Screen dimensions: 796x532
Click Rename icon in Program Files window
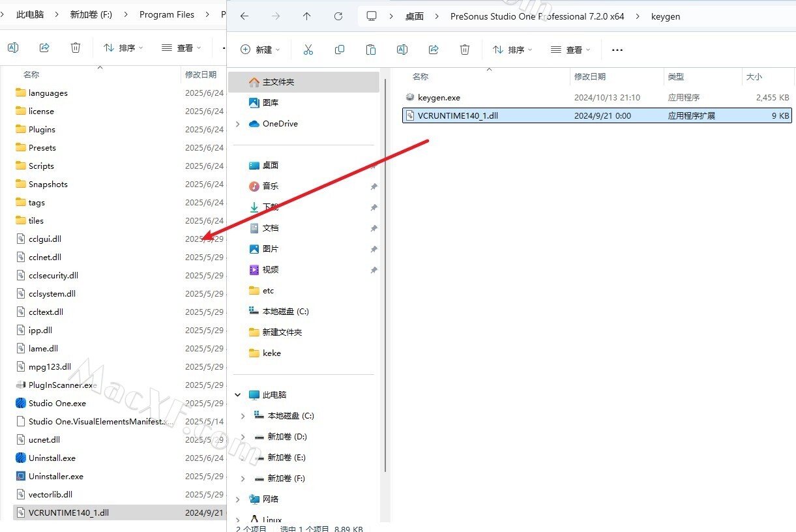(x=13, y=48)
